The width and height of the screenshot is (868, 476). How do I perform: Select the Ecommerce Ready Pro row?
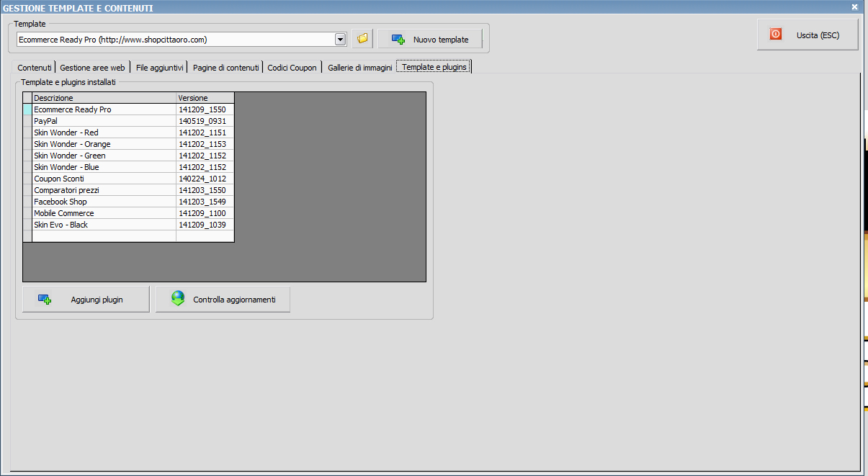pyautogui.click(x=129, y=109)
